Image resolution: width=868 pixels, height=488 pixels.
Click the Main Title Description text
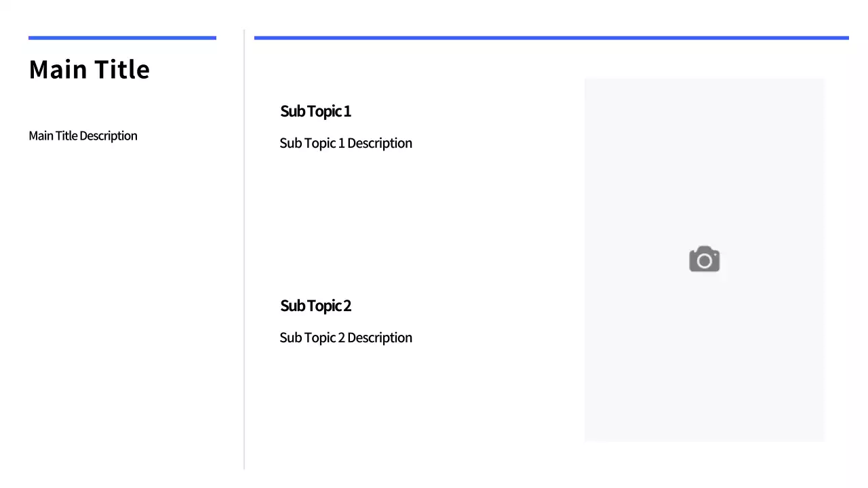(x=83, y=136)
